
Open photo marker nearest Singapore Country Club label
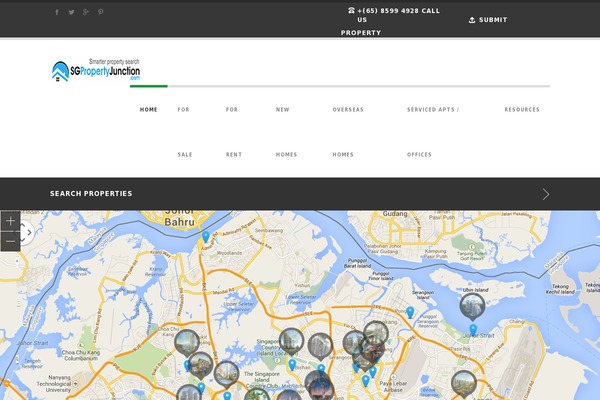coord(291,341)
